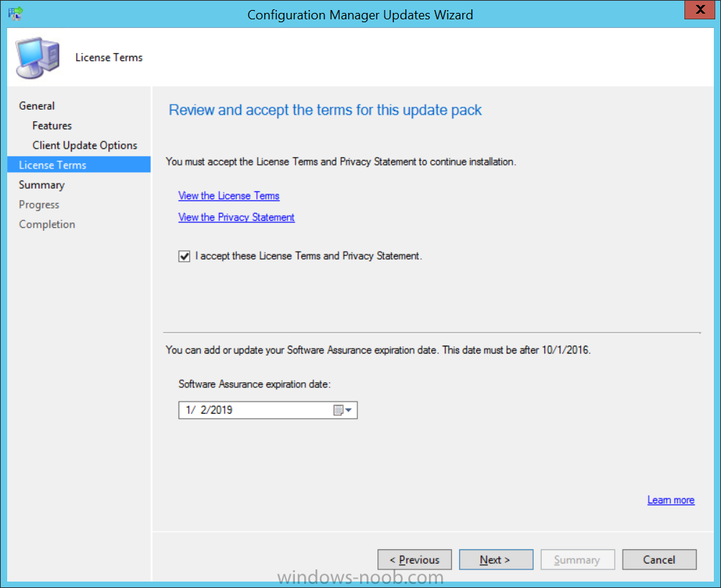721x588 pixels.
Task: Click the disabled Summary button
Action: (x=578, y=559)
